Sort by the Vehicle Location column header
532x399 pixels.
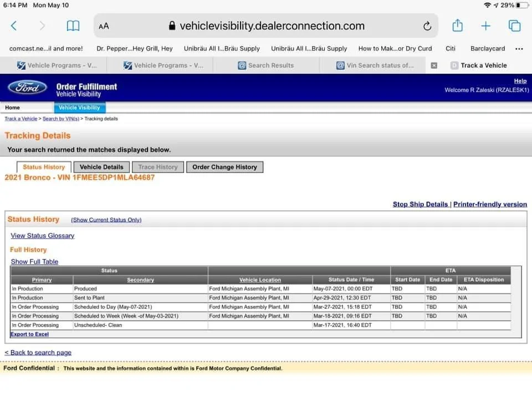coord(260,280)
